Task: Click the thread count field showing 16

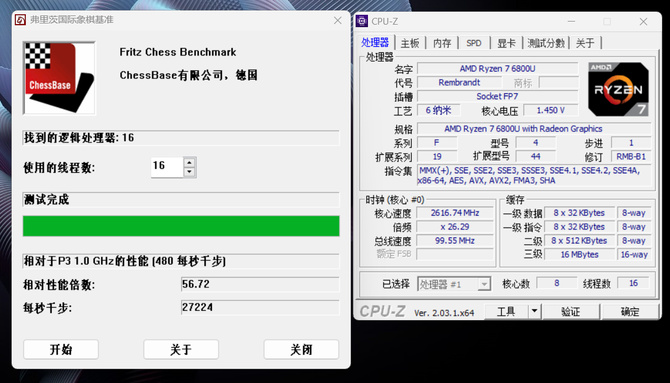Action: pyautogui.click(x=167, y=167)
